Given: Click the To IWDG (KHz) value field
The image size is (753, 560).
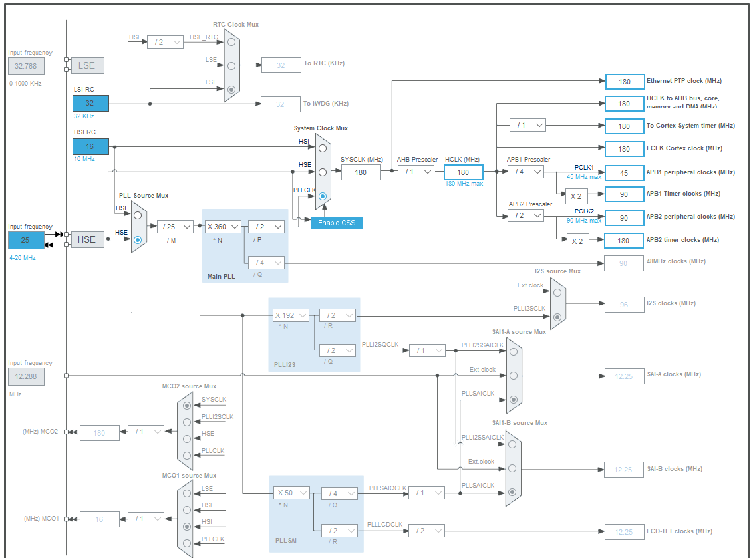Looking at the screenshot, I should tap(281, 104).
